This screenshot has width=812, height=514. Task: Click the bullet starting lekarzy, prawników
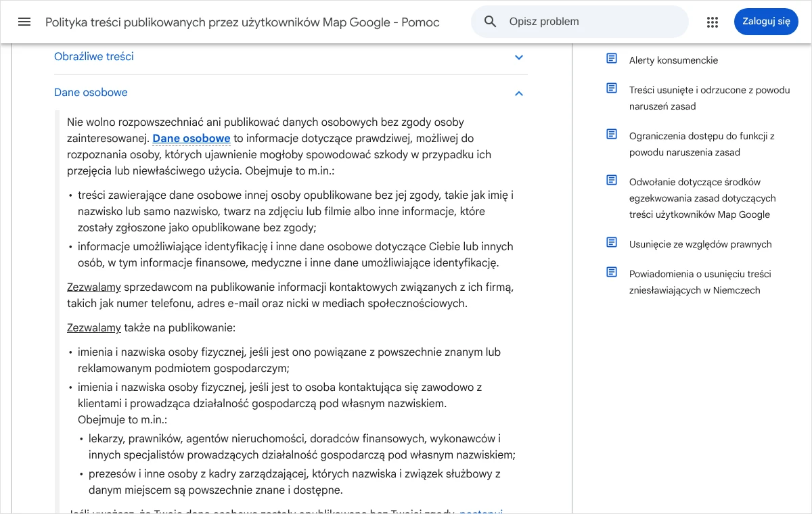click(x=302, y=447)
